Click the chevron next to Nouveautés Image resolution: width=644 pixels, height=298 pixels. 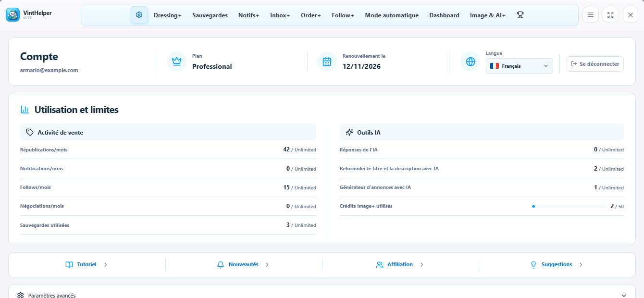[x=267, y=265]
